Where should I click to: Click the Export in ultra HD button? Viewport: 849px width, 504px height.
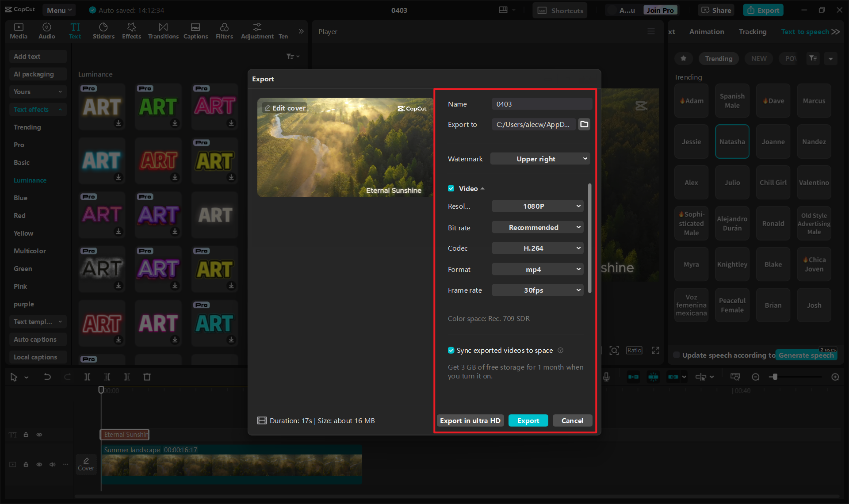point(470,420)
